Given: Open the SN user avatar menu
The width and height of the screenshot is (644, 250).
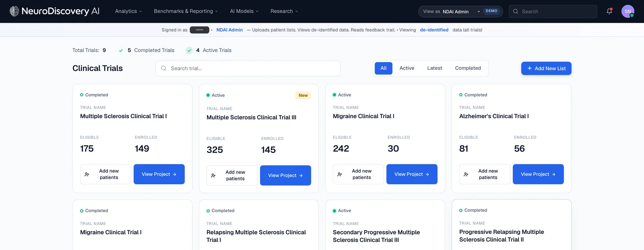Looking at the screenshot, I should [628, 11].
